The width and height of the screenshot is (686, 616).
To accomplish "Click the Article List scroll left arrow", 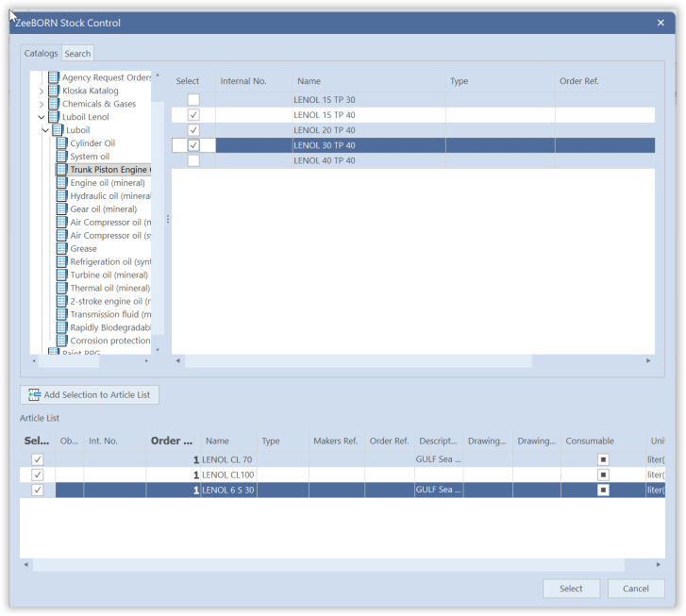I will [25, 565].
